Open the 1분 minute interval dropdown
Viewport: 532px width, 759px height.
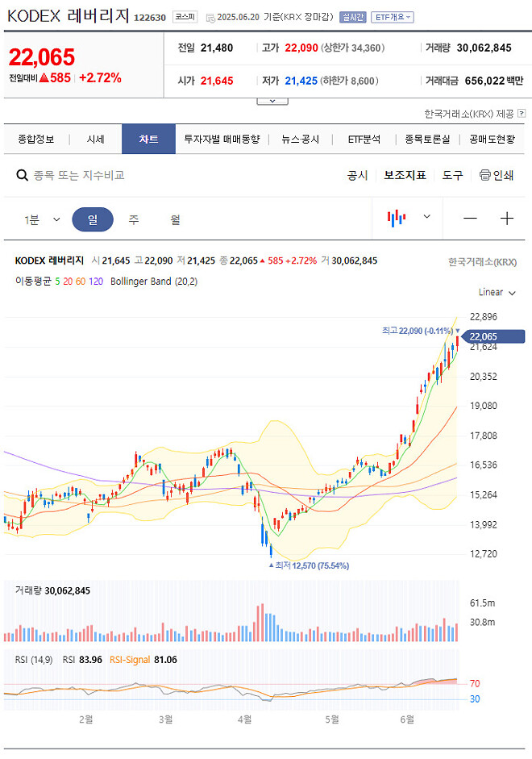[39, 218]
